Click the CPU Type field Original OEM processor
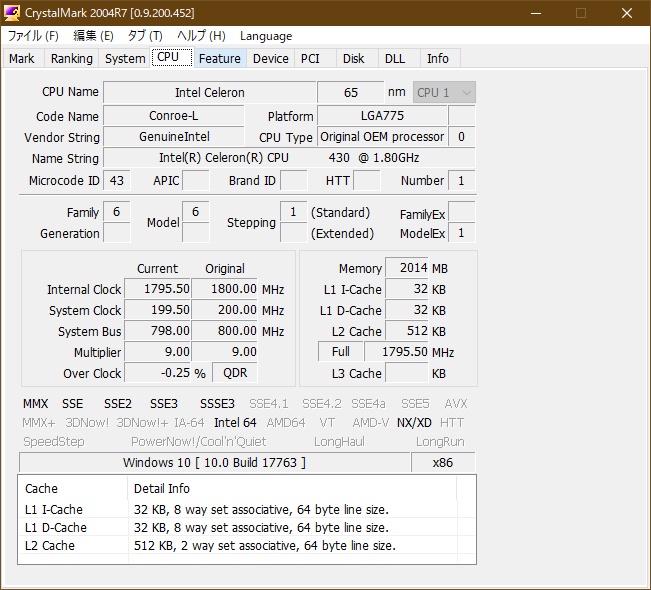 (382, 137)
